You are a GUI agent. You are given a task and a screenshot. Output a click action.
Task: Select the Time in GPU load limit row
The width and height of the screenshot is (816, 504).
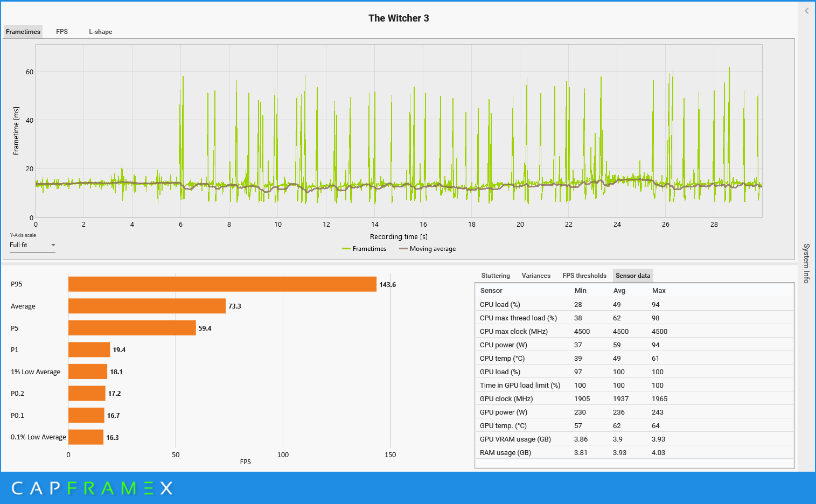click(634, 385)
